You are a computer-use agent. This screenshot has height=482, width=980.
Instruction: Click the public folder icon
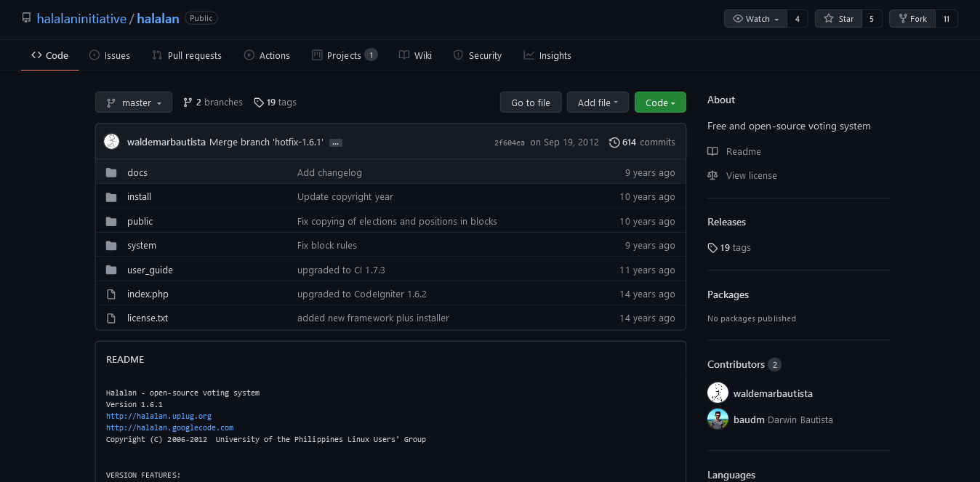coord(111,221)
